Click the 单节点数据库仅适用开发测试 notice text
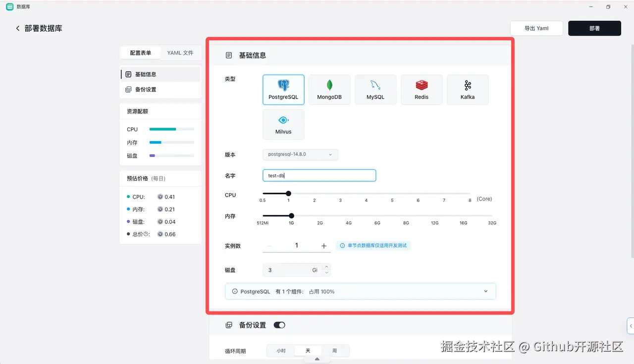This screenshot has width=634, height=364. (377, 246)
